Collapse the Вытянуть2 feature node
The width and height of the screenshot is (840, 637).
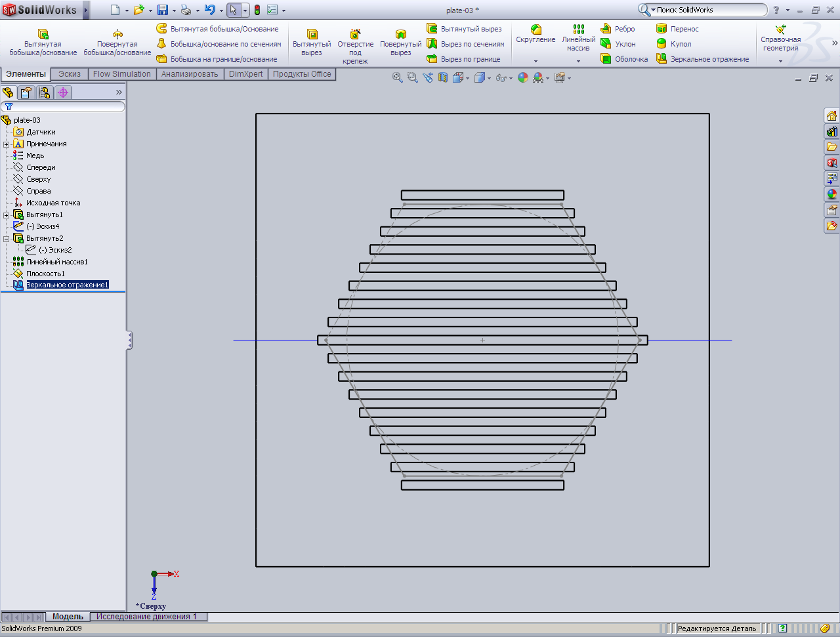pos(7,239)
